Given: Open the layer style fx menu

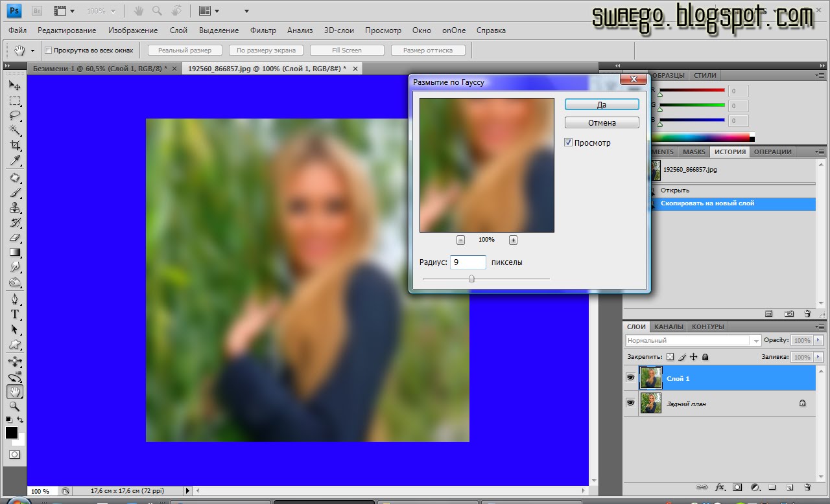Looking at the screenshot, I should click(720, 487).
